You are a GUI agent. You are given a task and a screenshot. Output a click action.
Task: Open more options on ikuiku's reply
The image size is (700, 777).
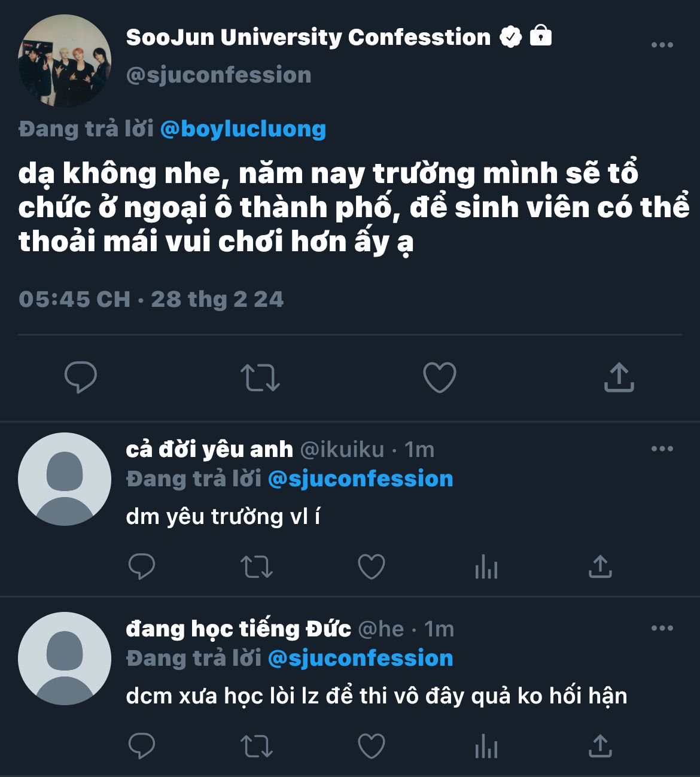click(662, 449)
